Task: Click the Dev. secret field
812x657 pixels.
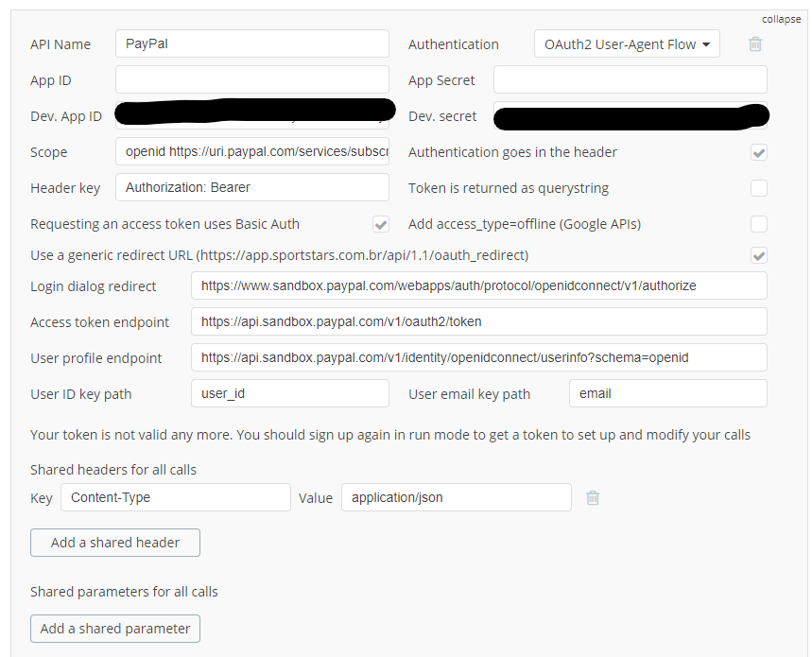Action: click(x=631, y=115)
